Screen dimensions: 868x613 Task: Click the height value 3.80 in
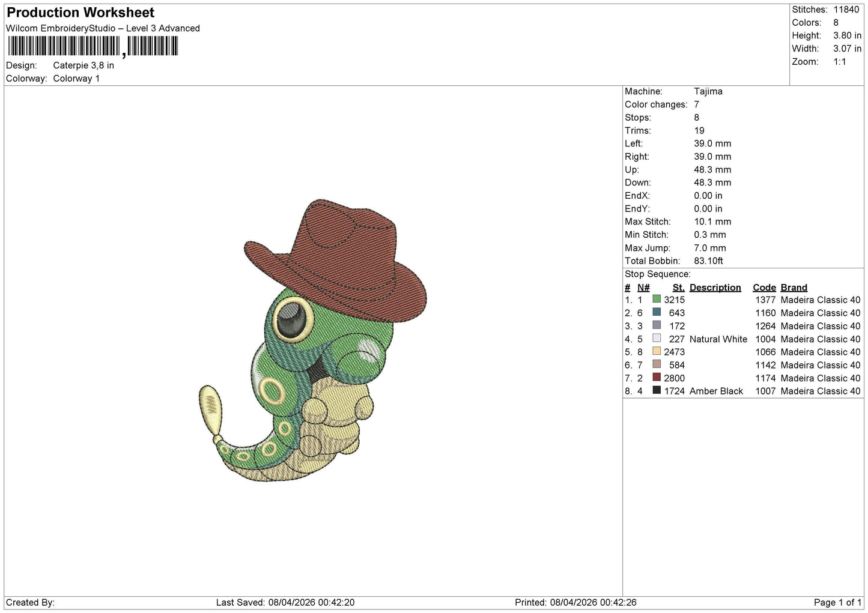coord(847,35)
